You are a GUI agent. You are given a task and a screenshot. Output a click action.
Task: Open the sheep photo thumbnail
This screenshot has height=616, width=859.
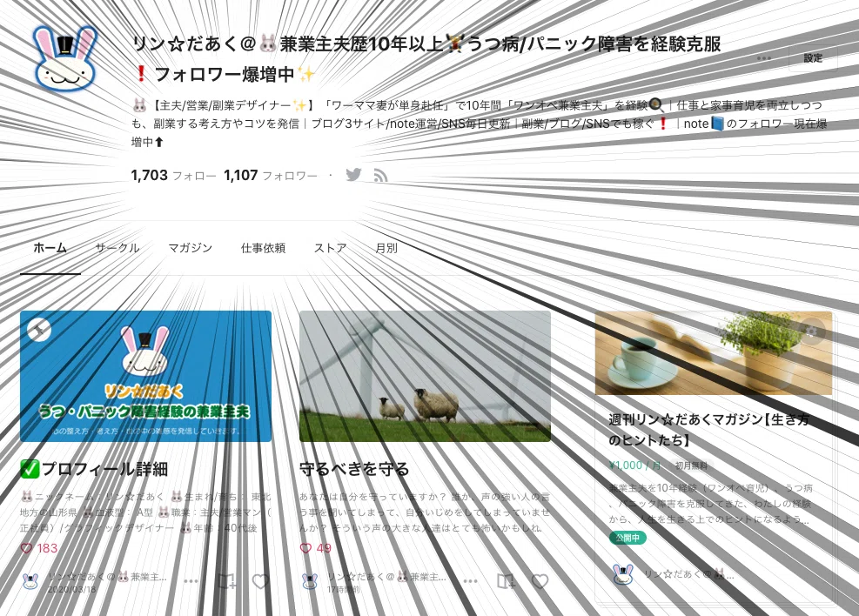coord(425,376)
